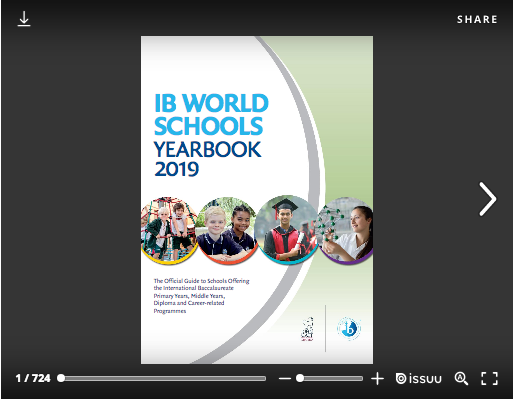Image resolution: width=515 pixels, height=399 pixels.
Task: Click the 1 / 724 page counter
Action: (33, 378)
